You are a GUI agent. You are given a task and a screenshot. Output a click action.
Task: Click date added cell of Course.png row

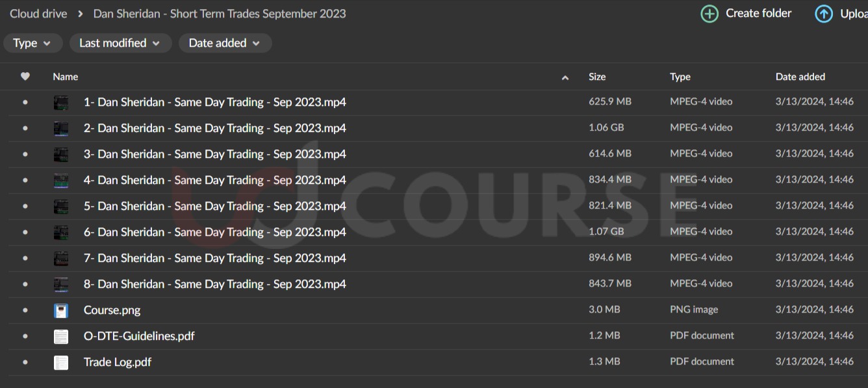click(815, 309)
